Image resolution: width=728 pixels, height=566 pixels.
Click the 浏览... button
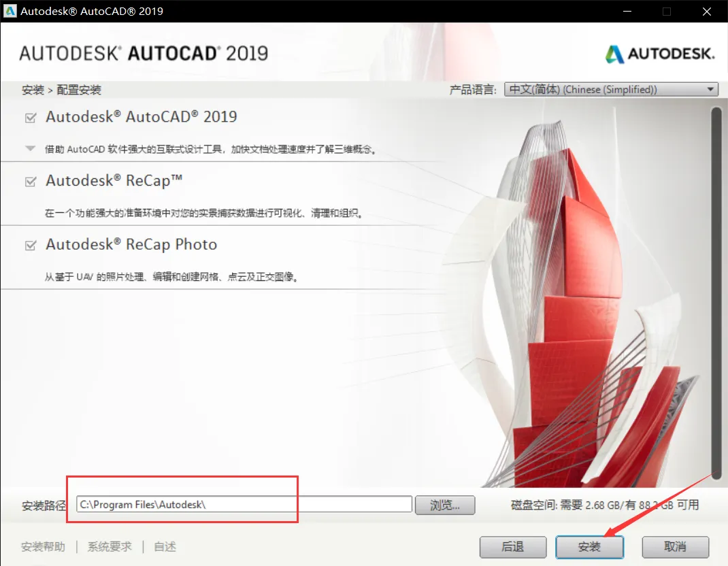(x=445, y=505)
